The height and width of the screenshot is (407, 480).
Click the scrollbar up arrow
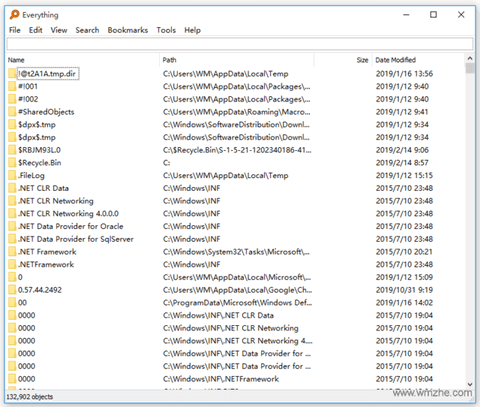point(470,58)
